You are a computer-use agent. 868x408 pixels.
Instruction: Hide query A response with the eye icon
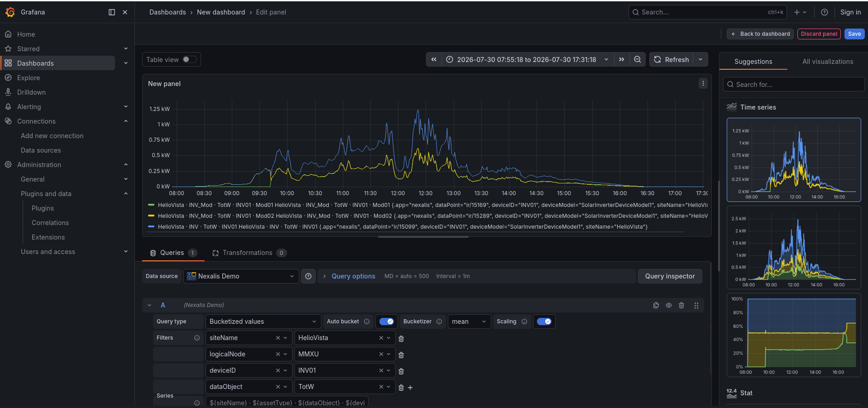coord(669,305)
